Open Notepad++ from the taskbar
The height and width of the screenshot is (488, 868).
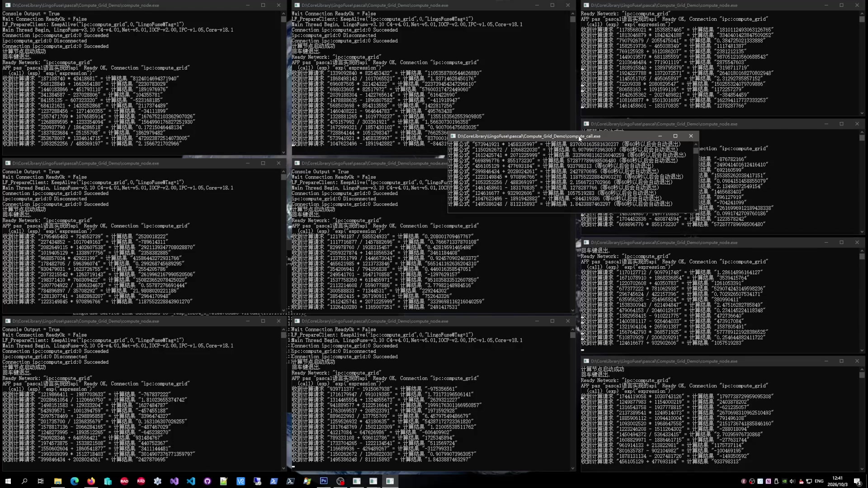[224, 481]
